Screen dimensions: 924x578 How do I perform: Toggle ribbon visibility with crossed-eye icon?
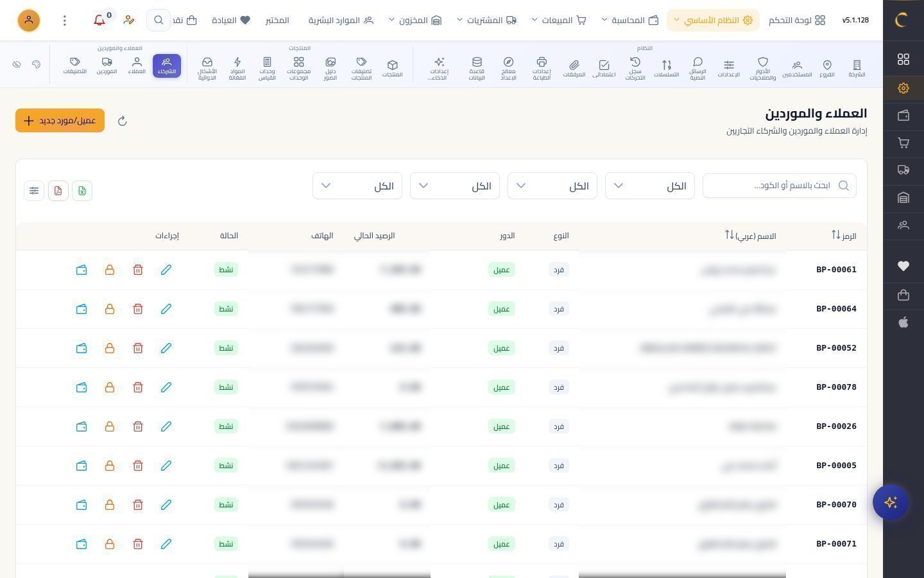tap(17, 64)
